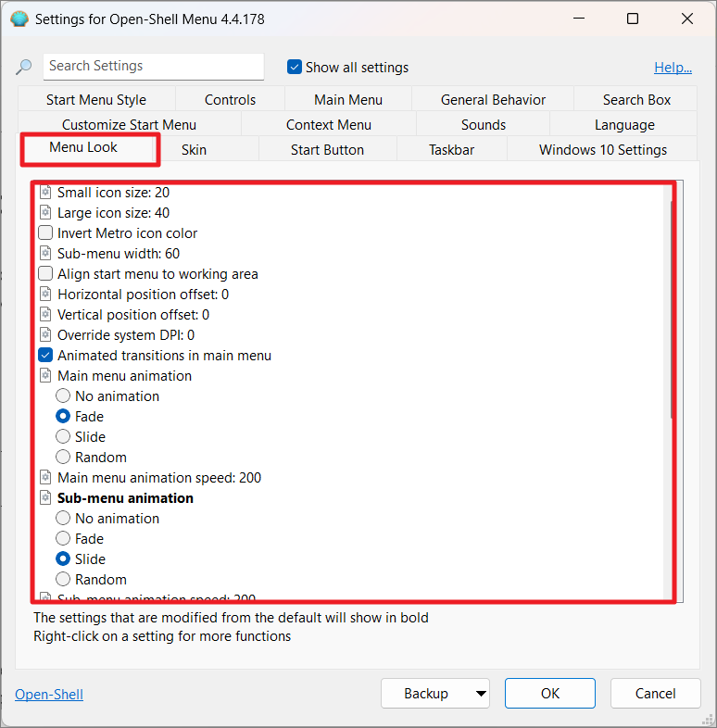Click the Cancel button
This screenshot has height=728, width=717.
pos(655,693)
